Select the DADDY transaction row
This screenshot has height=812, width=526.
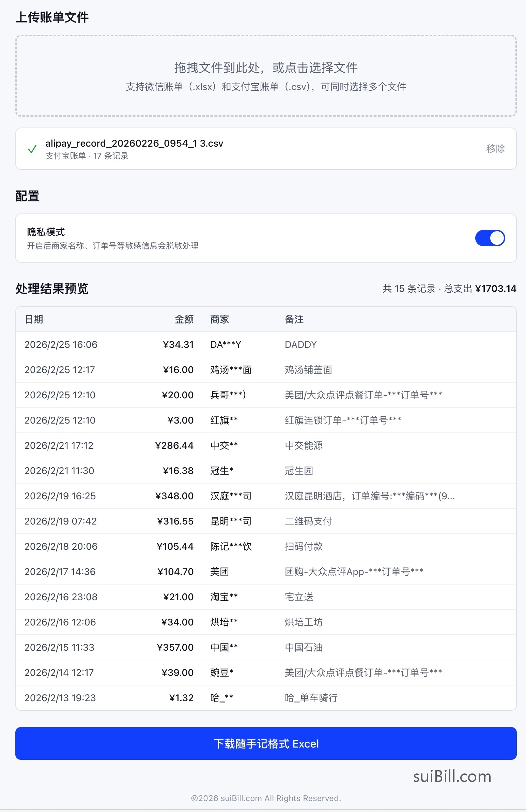coord(266,344)
